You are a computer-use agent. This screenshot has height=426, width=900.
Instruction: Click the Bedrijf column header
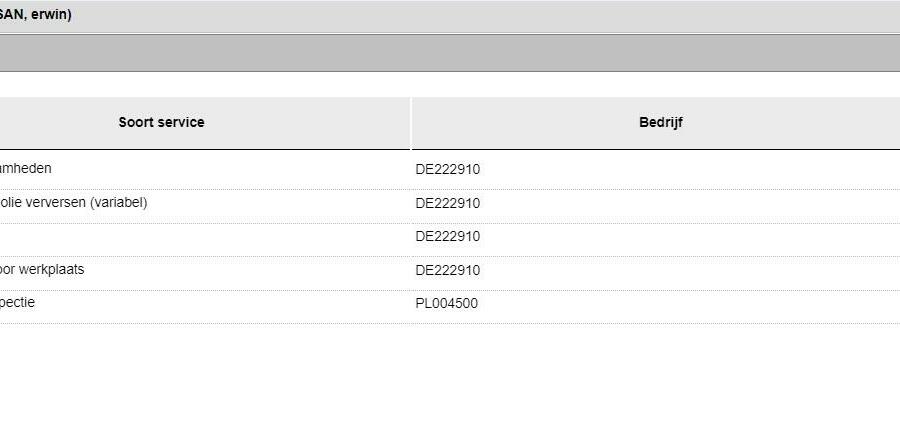click(x=661, y=122)
